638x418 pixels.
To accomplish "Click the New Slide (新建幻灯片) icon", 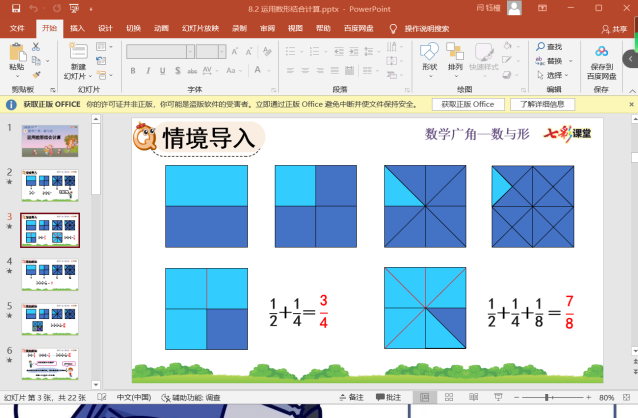I will [x=77, y=52].
